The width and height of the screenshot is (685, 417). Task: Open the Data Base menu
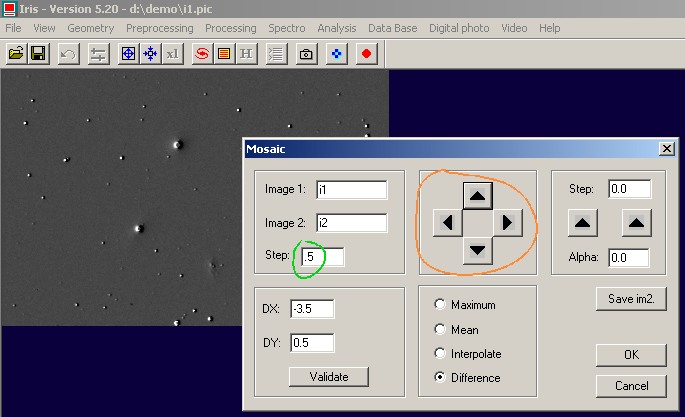coord(392,28)
